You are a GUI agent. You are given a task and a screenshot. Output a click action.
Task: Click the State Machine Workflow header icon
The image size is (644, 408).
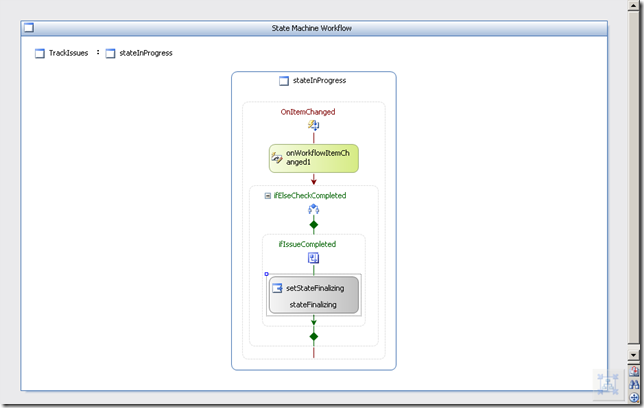click(29, 28)
